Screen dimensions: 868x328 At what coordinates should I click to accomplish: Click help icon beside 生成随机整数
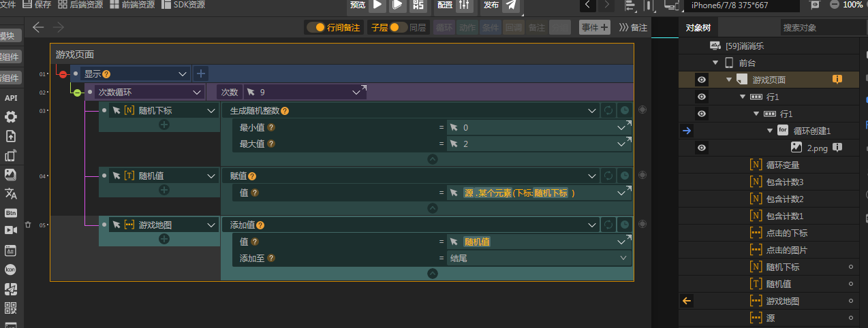point(285,111)
